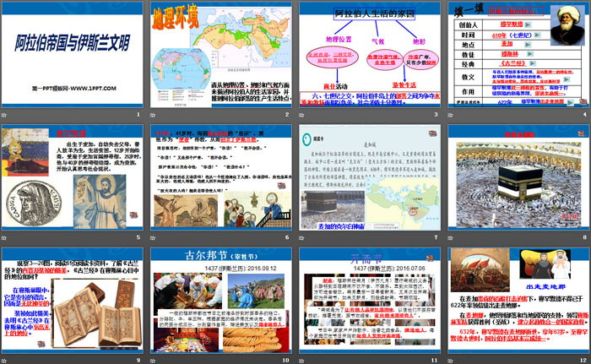Click slide number 6 label
Screen dimensions: 591x364
(287, 237)
